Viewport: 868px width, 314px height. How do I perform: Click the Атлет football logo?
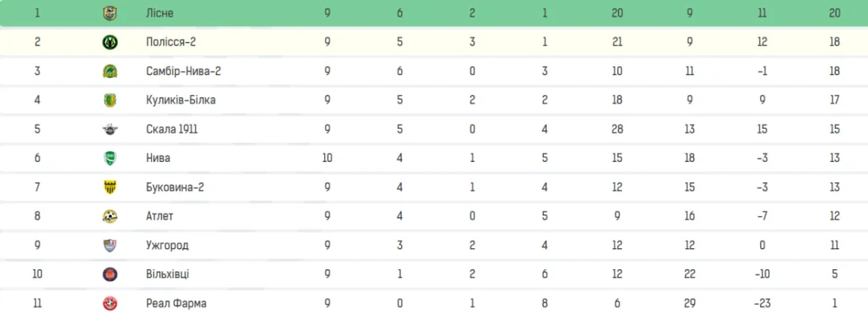(x=109, y=216)
